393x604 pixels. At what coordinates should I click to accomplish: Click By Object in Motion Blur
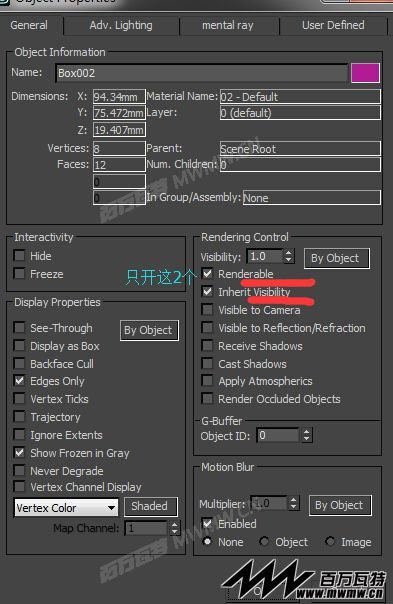click(x=340, y=505)
